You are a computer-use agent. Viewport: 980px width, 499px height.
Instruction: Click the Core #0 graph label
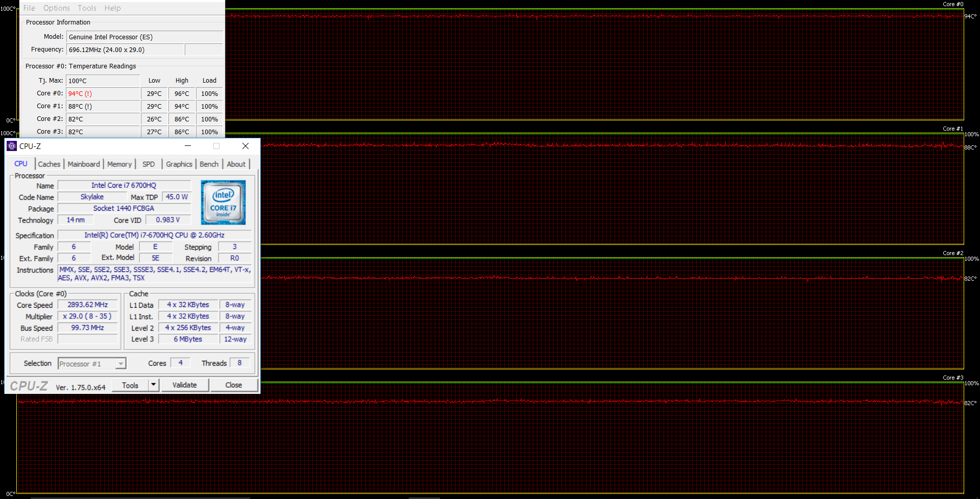pos(953,4)
